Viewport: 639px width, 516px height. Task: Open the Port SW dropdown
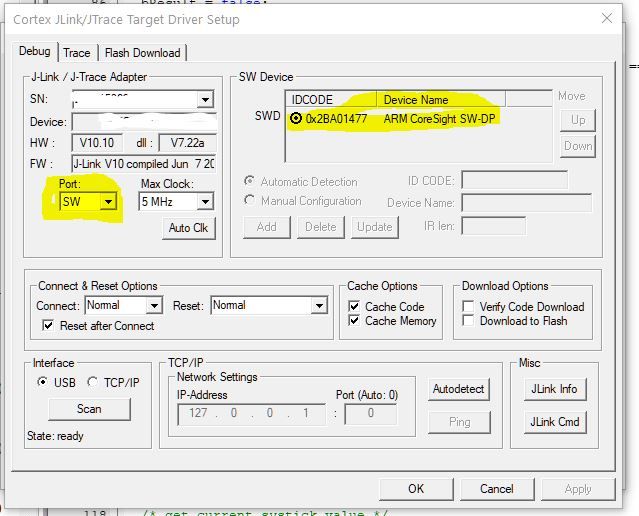click(x=108, y=202)
